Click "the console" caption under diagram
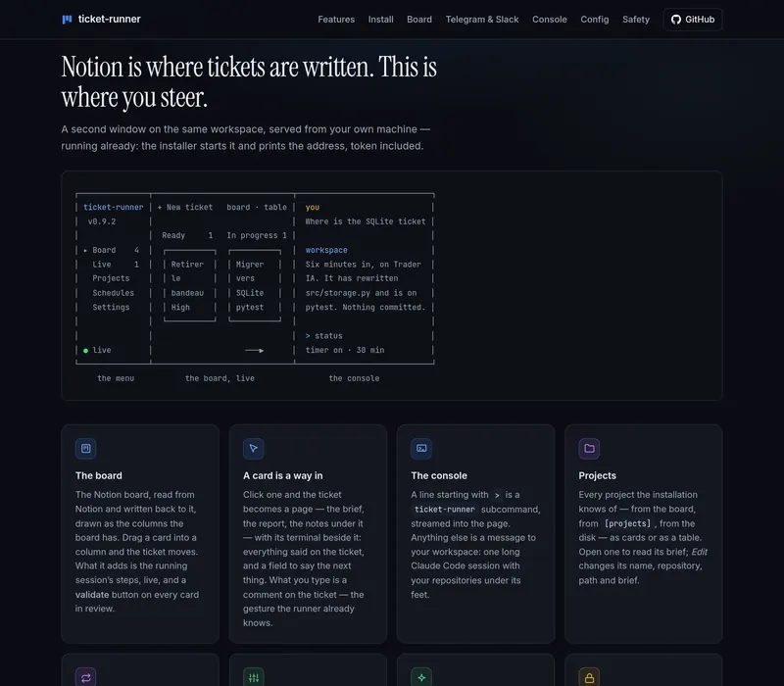The image size is (784, 686). 354,378
